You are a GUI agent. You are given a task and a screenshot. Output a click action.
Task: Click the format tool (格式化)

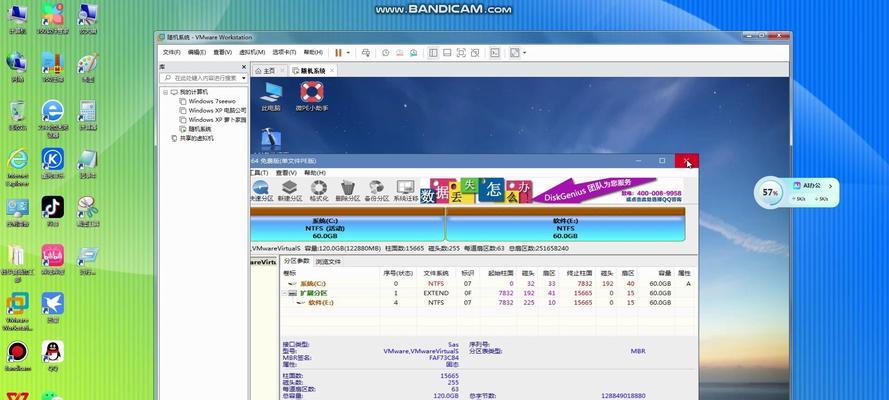[x=319, y=191]
